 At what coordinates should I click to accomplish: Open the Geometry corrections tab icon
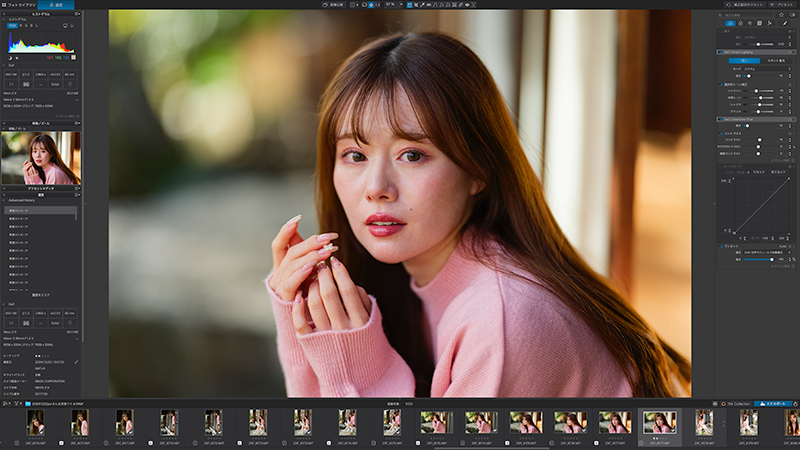tap(759, 23)
